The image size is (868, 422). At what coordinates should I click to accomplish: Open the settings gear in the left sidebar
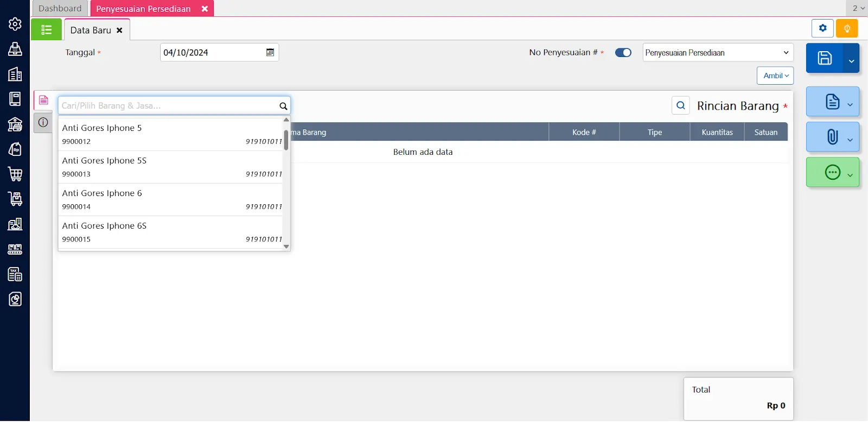(x=15, y=24)
